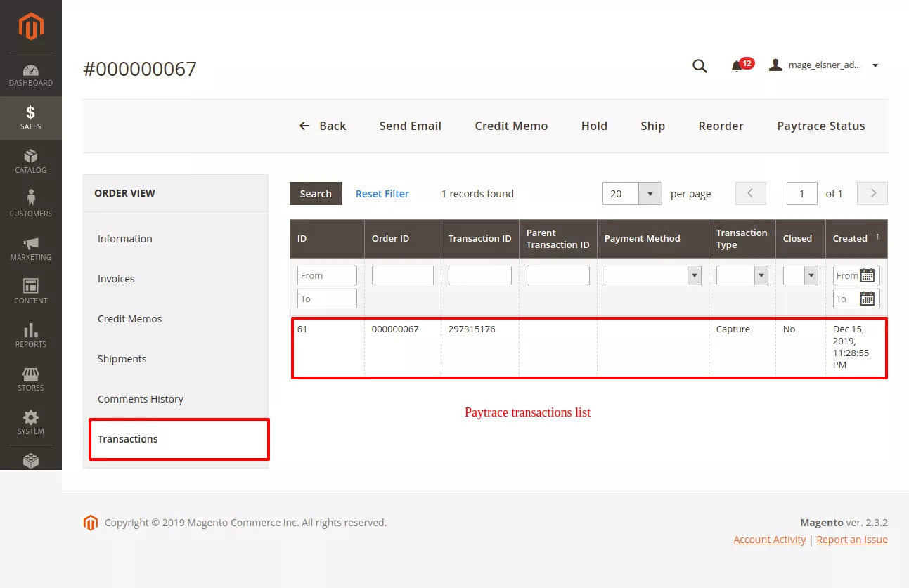Open the per page count dropdown

click(x=650, y=194)
